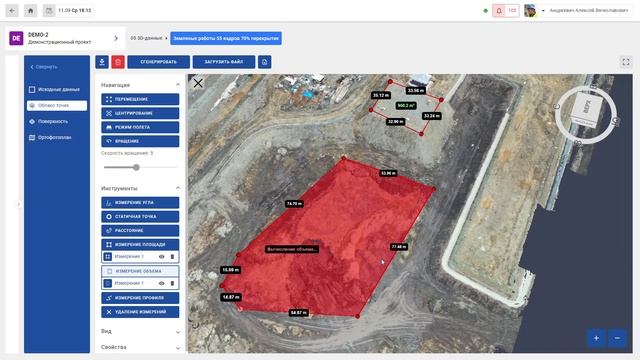The image size is (640, 360).
Task: Activate the Вращение rotation mode
Action: click(x=140, y=141)
